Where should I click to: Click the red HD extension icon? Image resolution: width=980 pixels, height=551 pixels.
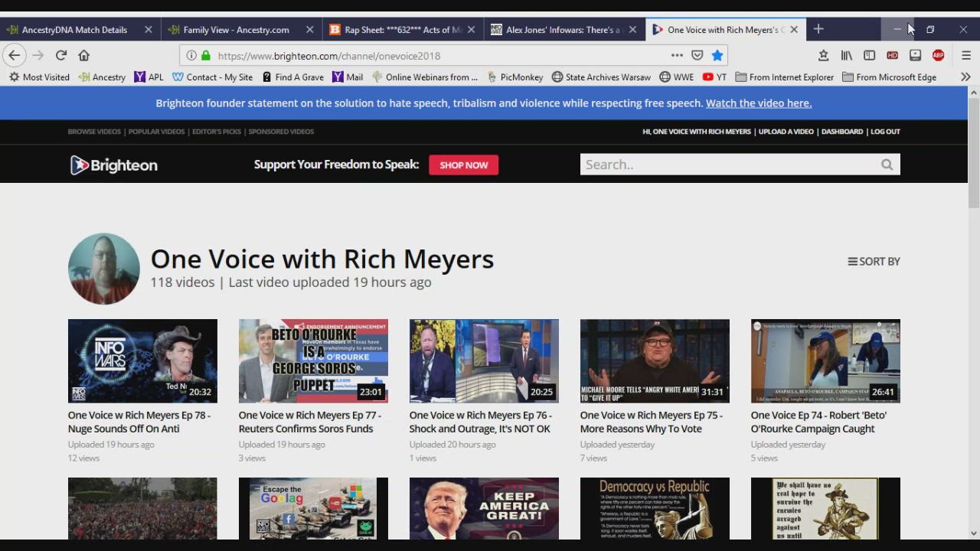pos(892,55)
